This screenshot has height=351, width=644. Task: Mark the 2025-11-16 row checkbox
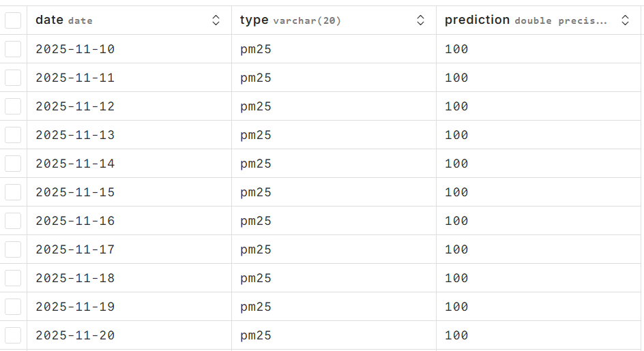pos(13,221)
